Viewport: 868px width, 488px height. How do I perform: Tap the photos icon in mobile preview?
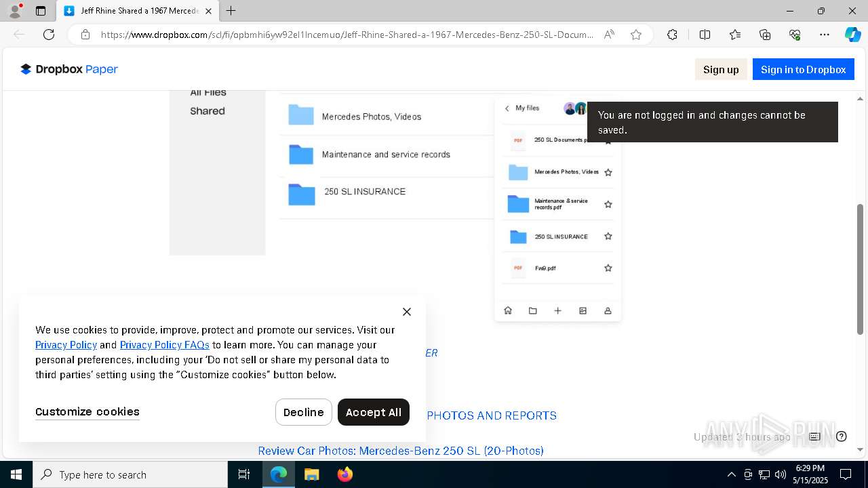click(583, 310)
